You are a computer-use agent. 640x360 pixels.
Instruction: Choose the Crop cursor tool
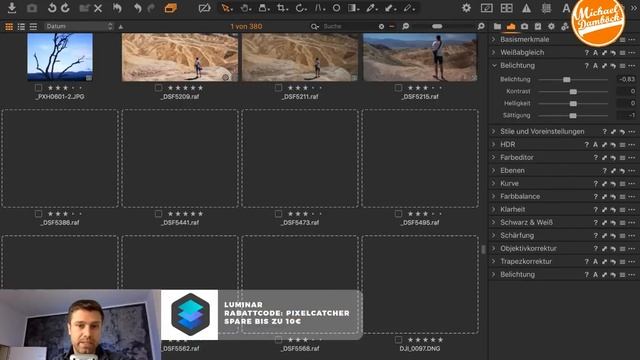(281, 8)
